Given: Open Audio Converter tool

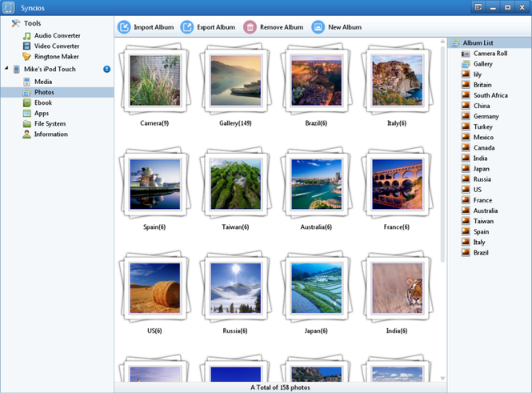Looking at the screenshot, I should tap(51, 35).
